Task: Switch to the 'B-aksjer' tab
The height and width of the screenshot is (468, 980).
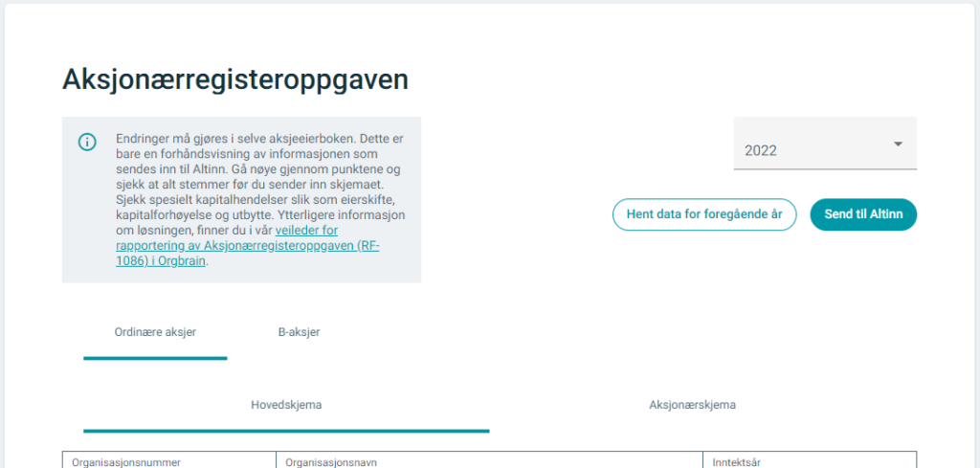Action: pos(299,332)
